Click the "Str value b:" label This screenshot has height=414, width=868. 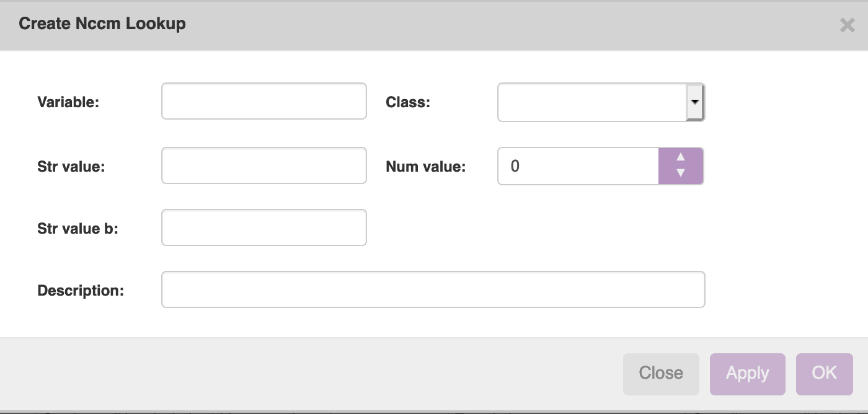77,228
